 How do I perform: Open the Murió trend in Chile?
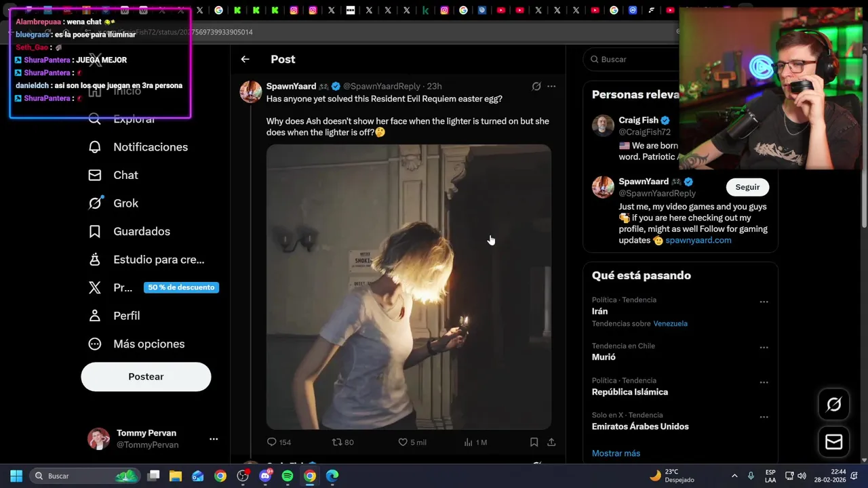tap(604, 357)
